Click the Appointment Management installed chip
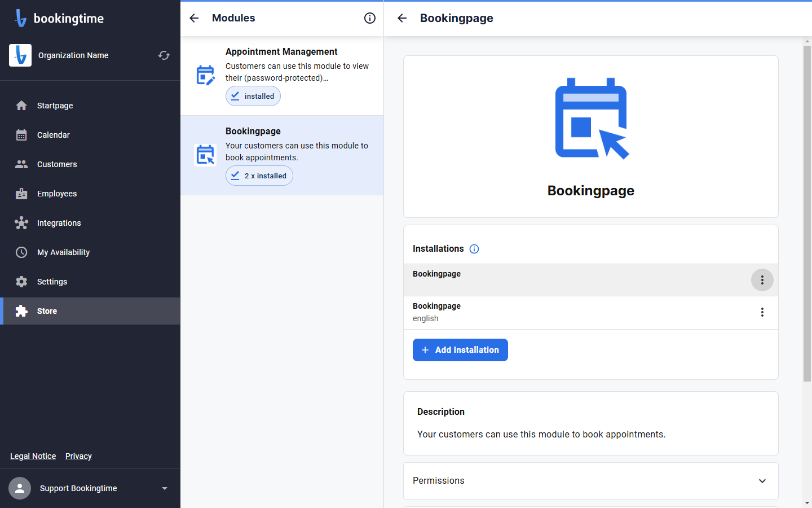This screenshot has height=508, width=812. (253, 96)
